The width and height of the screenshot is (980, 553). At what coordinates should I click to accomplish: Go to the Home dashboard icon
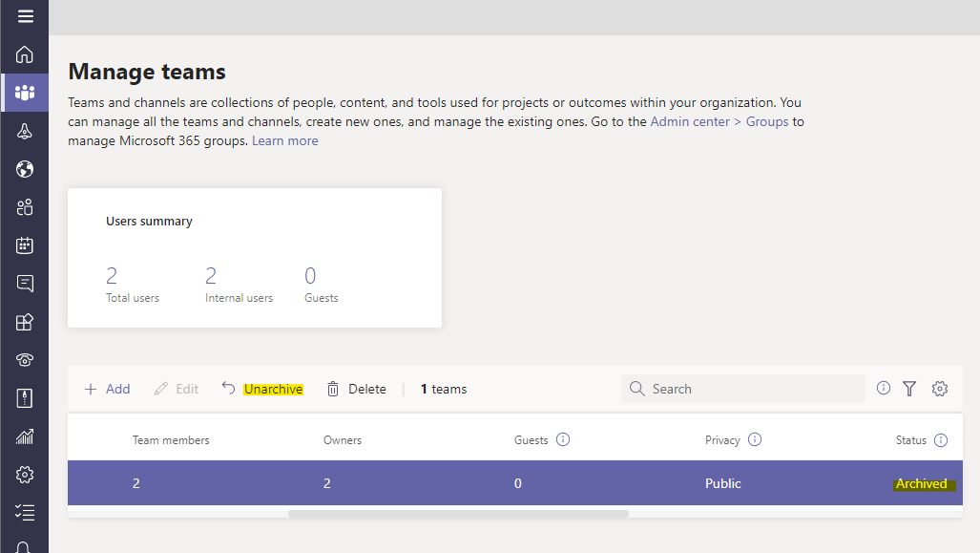coord(25,54)
